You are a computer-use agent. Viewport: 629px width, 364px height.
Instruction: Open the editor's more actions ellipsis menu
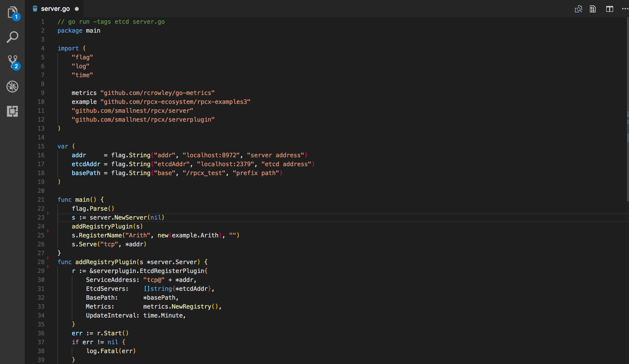click(x=625, y=9)
